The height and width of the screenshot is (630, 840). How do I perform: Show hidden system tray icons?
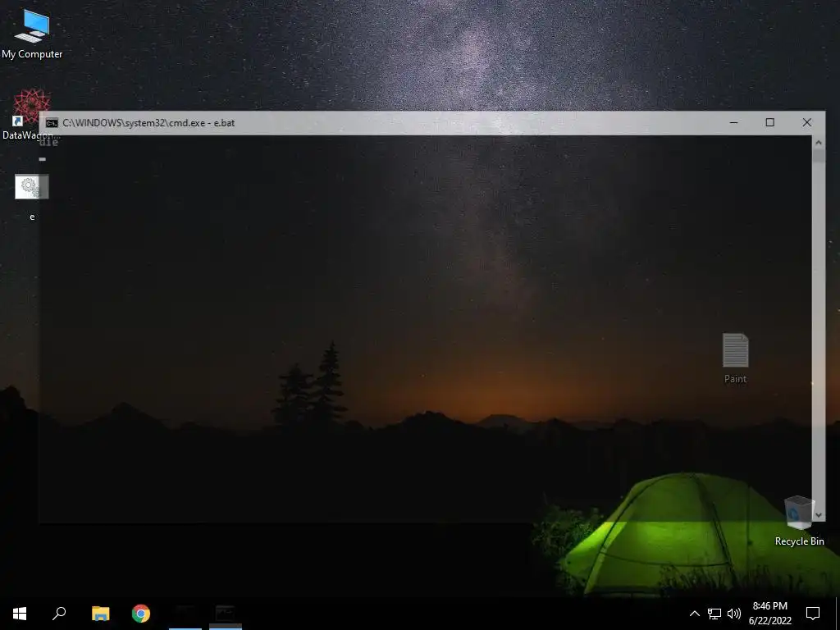[x=694, y=614]
